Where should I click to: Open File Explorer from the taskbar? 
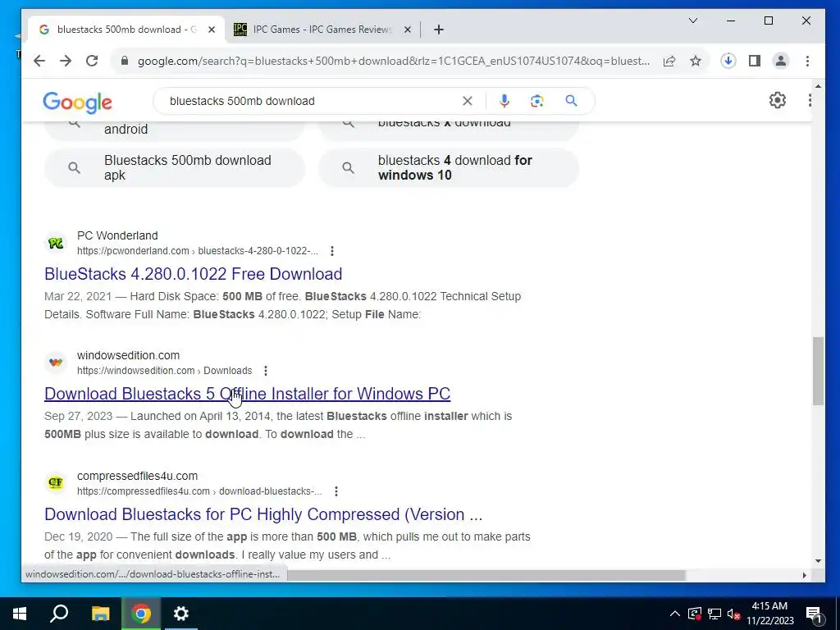pyautogui.click(x=100, y=614)
